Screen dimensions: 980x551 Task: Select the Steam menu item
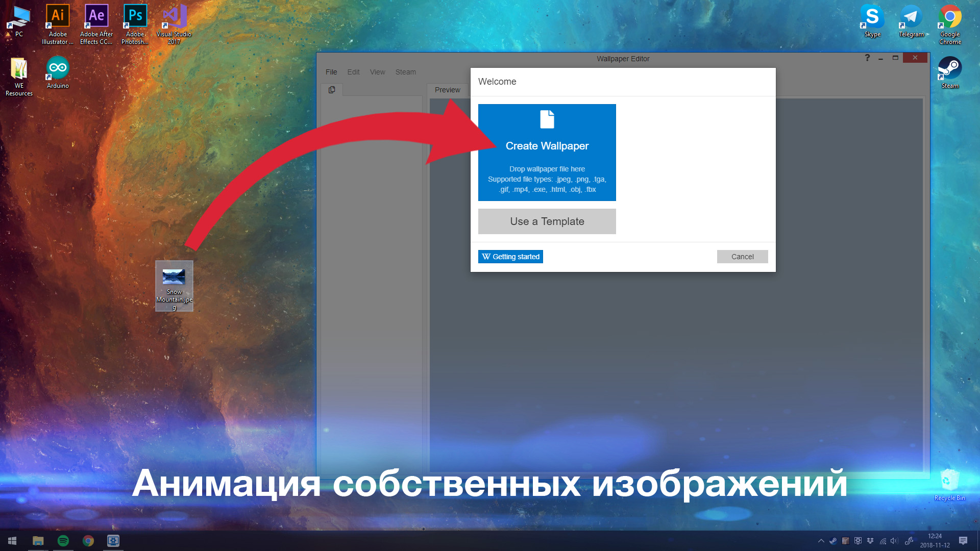(405, 72)
